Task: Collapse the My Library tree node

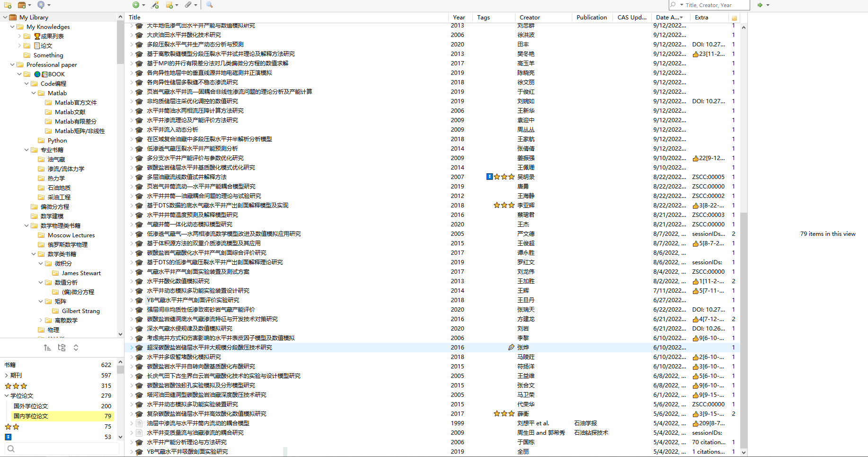Action: [5, 17]
